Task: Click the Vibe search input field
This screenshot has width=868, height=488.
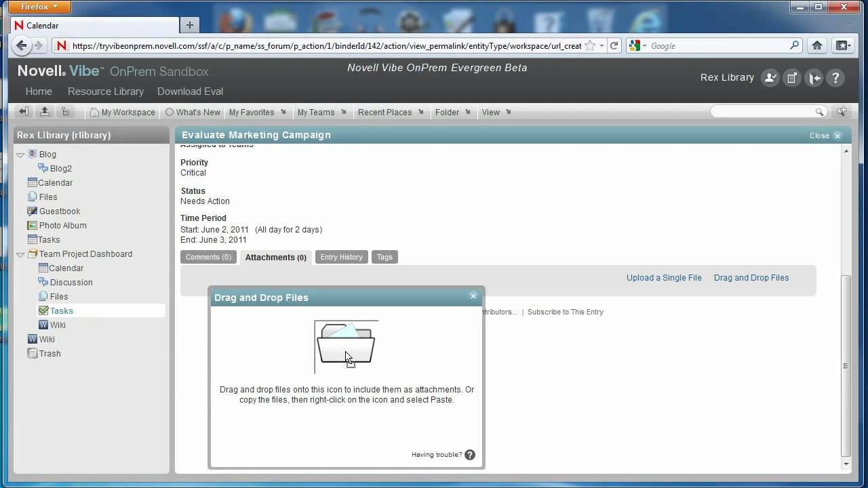Action: 762,112
